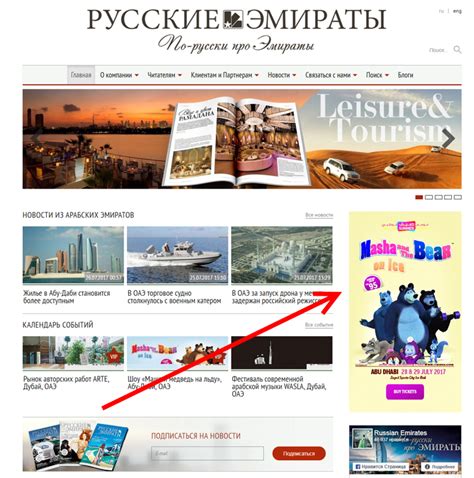Go to the "Блоги" menu item
This screenshot has height=478, width=474.
[x=405, y=75]
